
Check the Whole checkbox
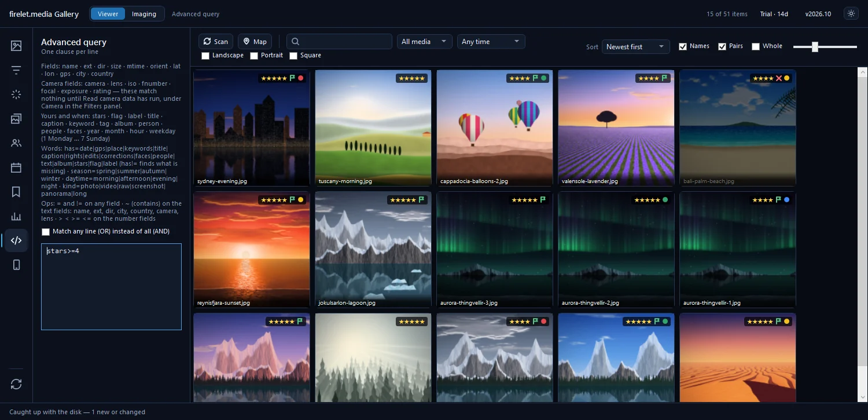click(x=756, y=46)
